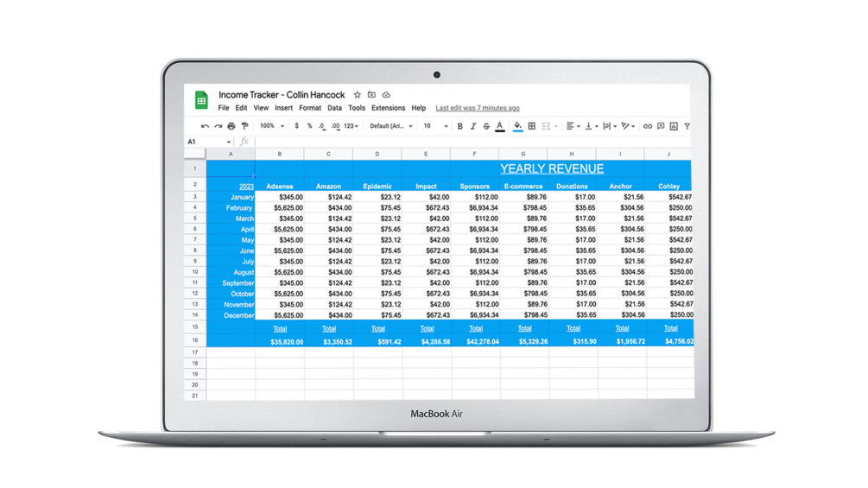Select the January row label
Screen dimensions: 868x488
(231, 197)
